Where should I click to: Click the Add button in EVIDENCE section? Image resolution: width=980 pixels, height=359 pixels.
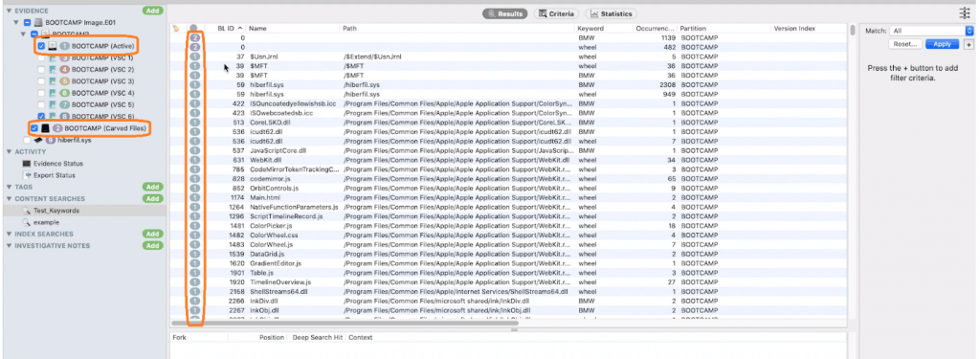(151, 11)
